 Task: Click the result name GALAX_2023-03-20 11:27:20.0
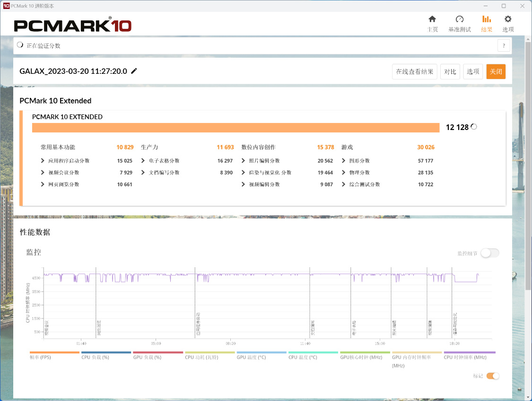tap(73, 71)
